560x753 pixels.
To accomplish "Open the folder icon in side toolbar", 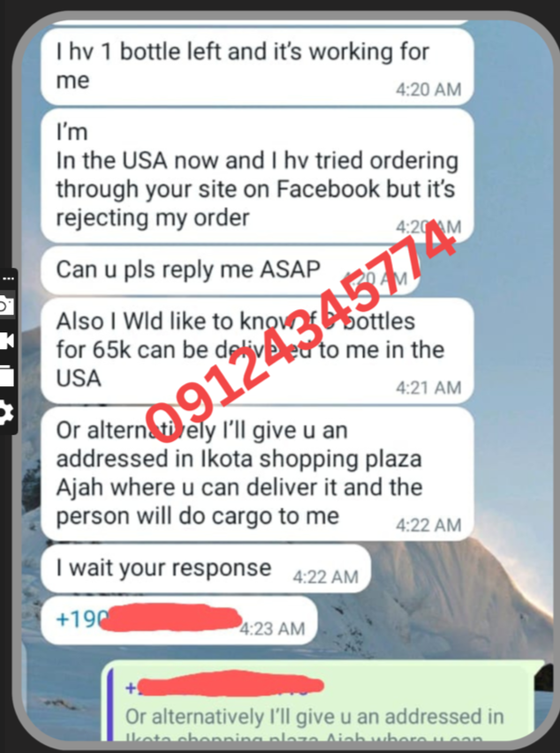I will [x=6, y=376].
